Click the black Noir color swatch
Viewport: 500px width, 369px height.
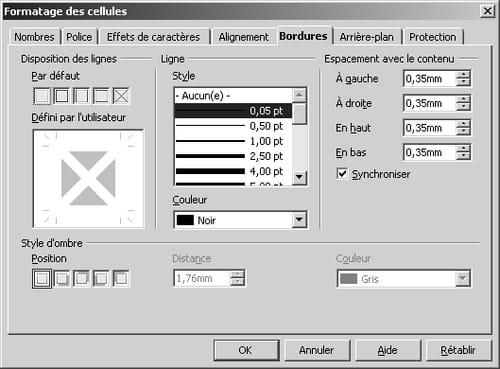185,220
